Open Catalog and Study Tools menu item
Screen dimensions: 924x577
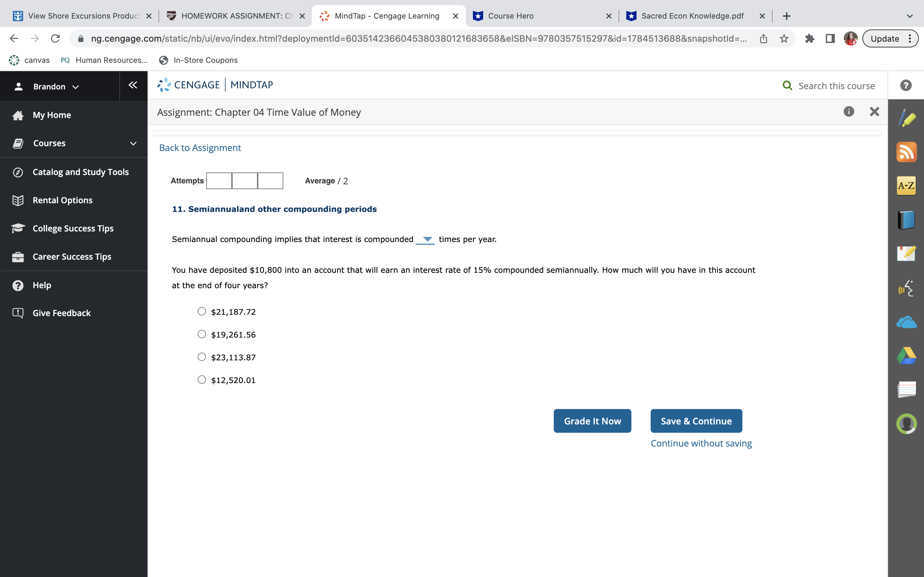(81, 172)
